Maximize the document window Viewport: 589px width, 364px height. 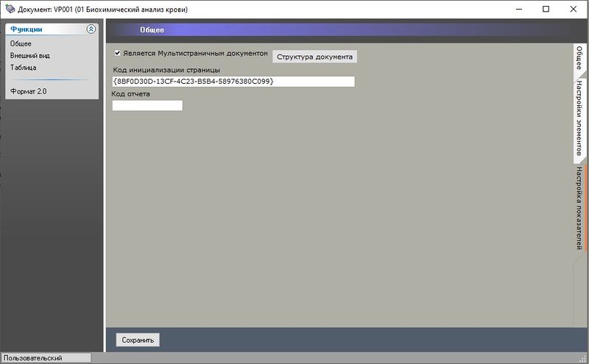tap(546, 9)
